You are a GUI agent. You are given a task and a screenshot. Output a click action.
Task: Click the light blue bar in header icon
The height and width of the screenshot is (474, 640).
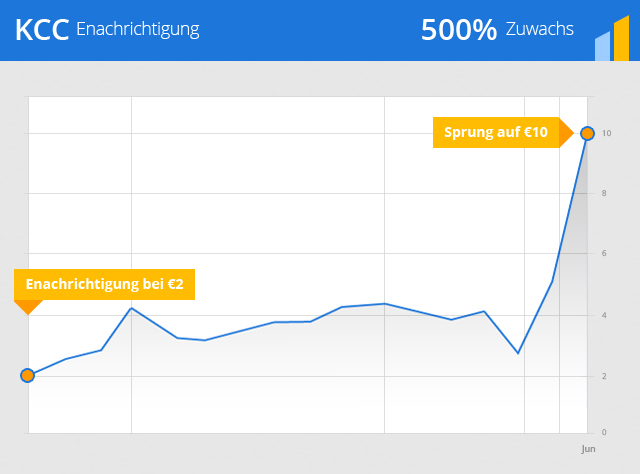[x=602, y=47]
